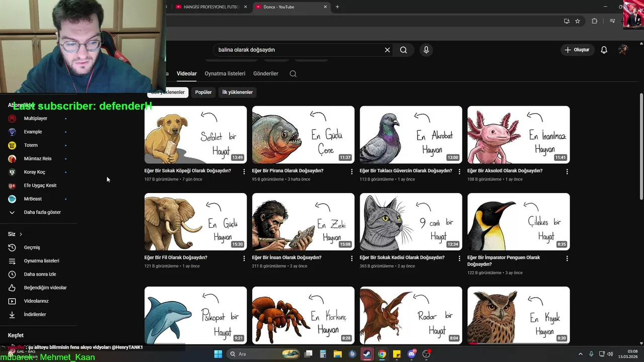Open options for İmparator Penguen video
The image size is (644, 362).
point(567,258)
